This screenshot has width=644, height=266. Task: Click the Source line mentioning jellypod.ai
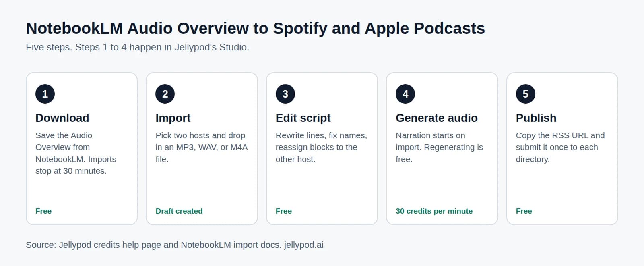point(175,245)
